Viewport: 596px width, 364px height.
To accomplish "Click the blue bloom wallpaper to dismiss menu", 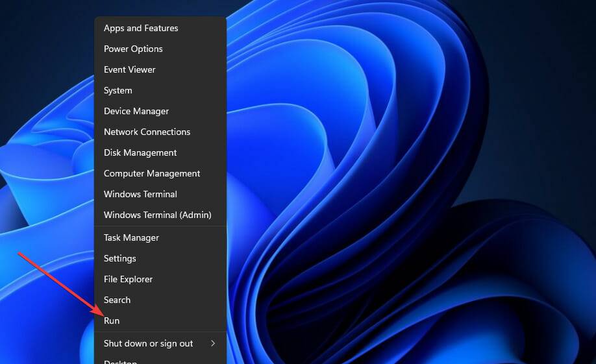I will point(390,195).
